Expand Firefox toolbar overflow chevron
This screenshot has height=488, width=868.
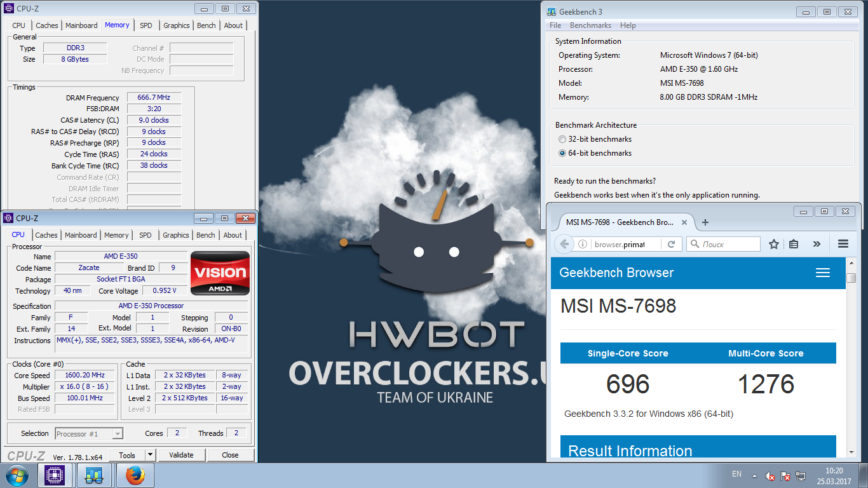coord(817,244)
